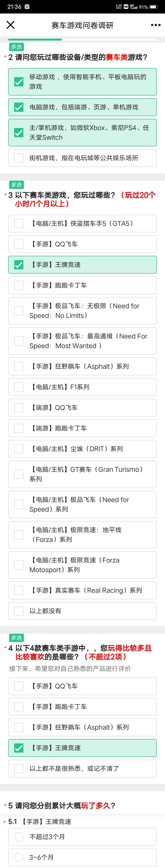The width and height of the screenshot is (165, 868).
Task: Check the Gran Turismo 系列 option
Action: tap(82, 475)
